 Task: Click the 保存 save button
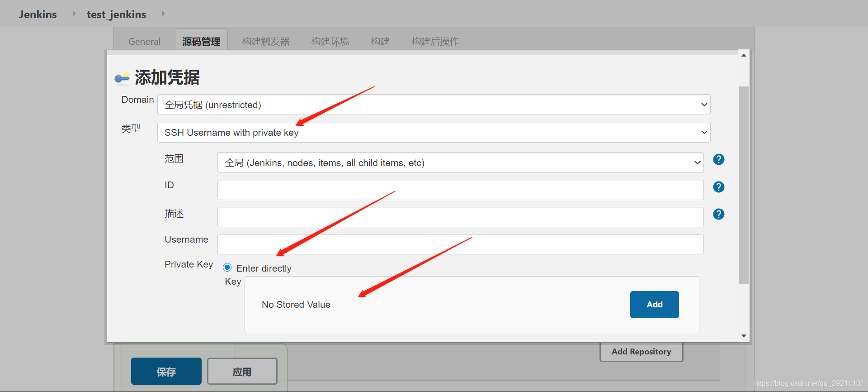(166, 371)
